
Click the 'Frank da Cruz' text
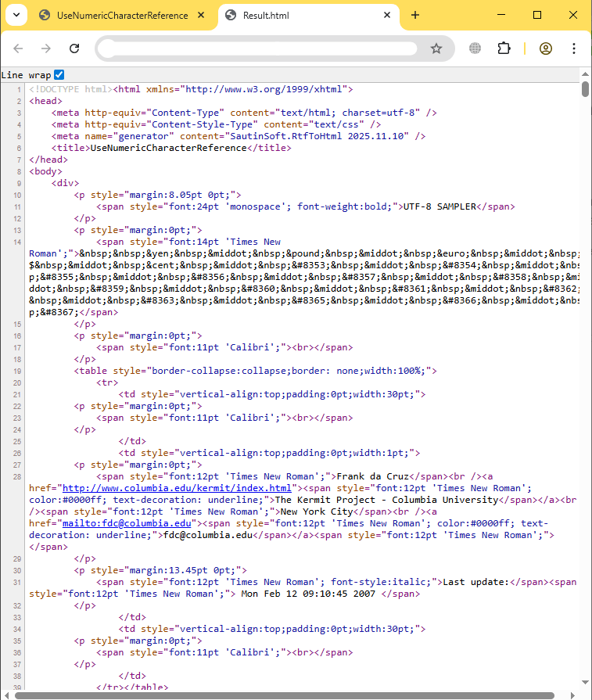coord(373,477)
